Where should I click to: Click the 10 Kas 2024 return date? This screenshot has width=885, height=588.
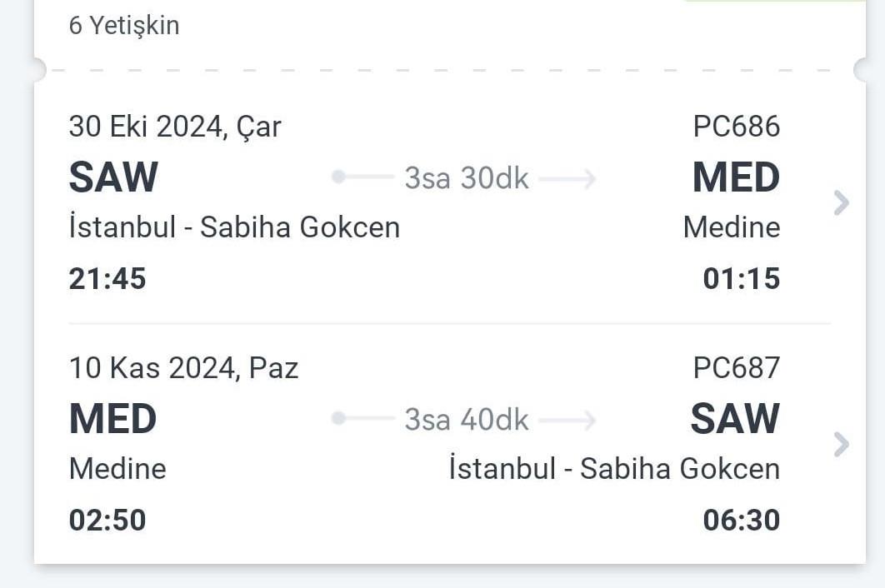click(x=182, y=367)
